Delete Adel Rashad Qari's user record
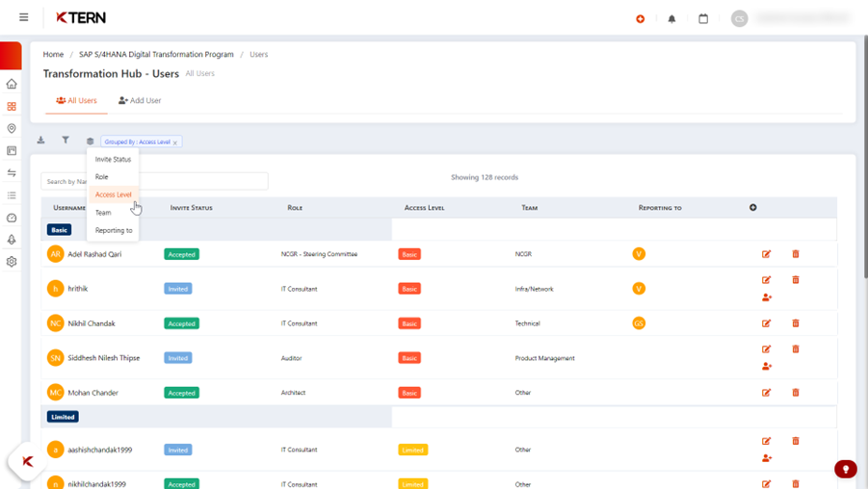 coord(796,254)
